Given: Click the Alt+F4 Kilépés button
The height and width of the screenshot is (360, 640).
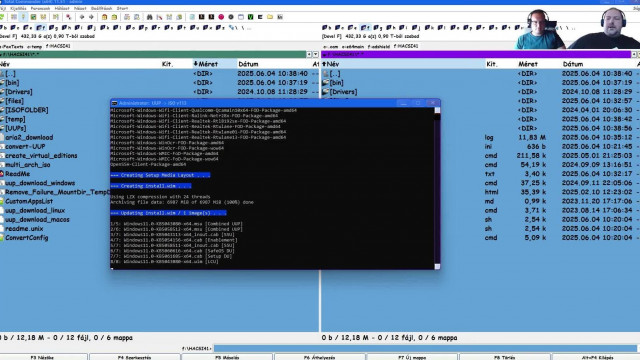Looking at the screenshot, I should click(596, 357).
